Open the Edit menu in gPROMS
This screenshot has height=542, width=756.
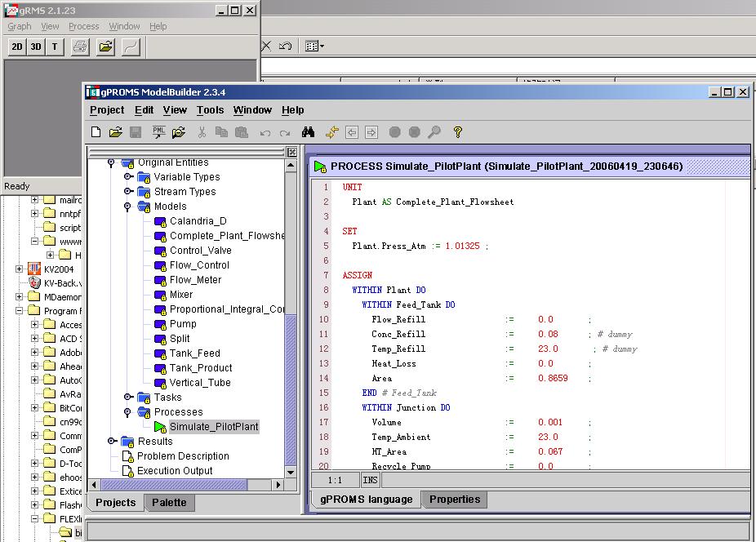tap(145, 110)
